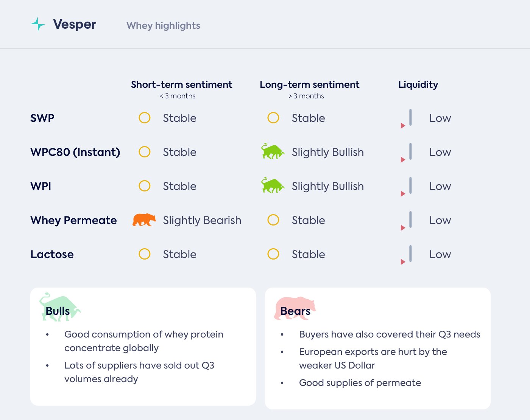
Task: Click the green bull icon in WPI row
Action: [x=273, y=185]
